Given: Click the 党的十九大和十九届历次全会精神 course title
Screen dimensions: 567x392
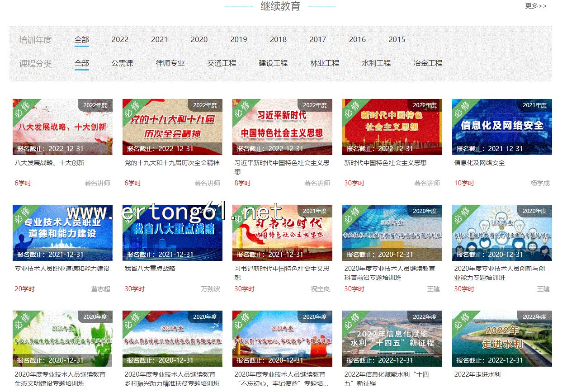Looking at the screenshot, I should (x=172, y=163).
